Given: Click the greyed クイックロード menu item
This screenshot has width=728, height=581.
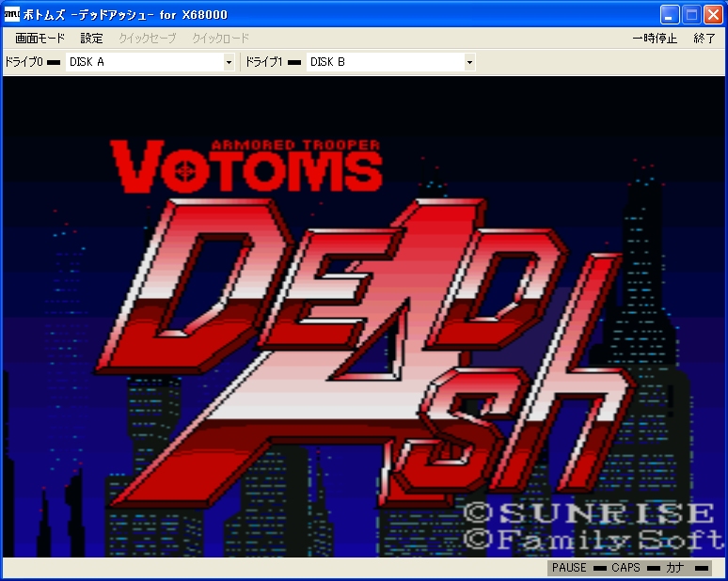Looking at the screenshot, I should click(220, 39).
